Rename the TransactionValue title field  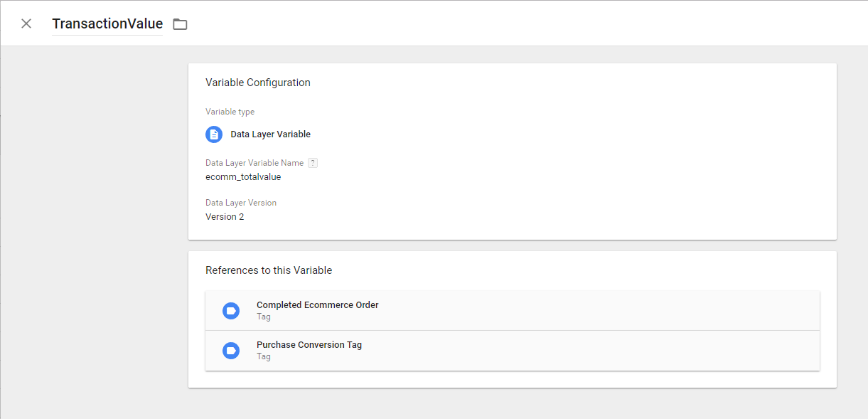[x=107, y=23]
